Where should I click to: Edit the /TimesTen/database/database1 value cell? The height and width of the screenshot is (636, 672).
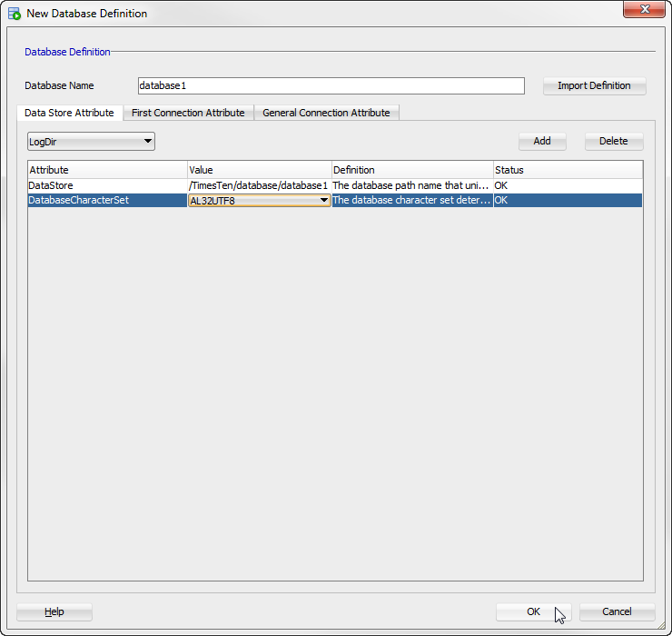tap(260, 185)
